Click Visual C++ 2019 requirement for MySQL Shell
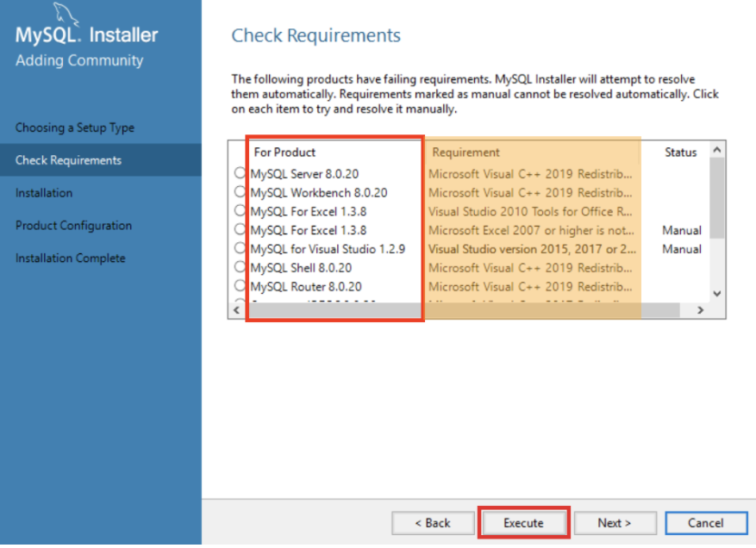 click(x=530, y=267)
